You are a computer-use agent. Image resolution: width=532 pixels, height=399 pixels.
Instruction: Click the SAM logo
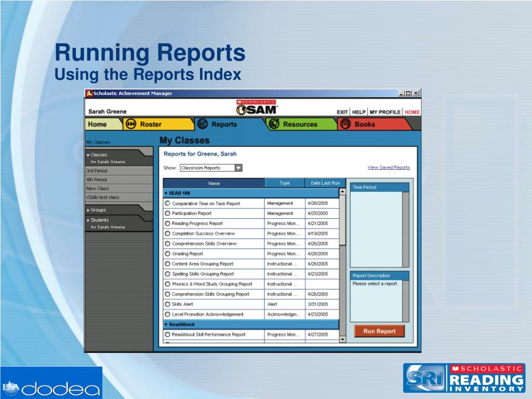(257, 108)
